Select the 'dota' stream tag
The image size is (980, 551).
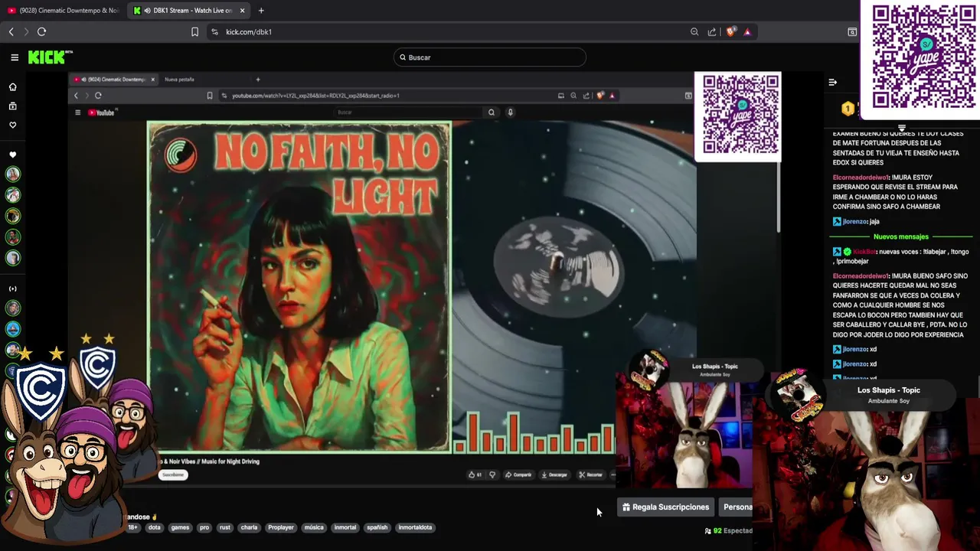(x=155, y=527)
